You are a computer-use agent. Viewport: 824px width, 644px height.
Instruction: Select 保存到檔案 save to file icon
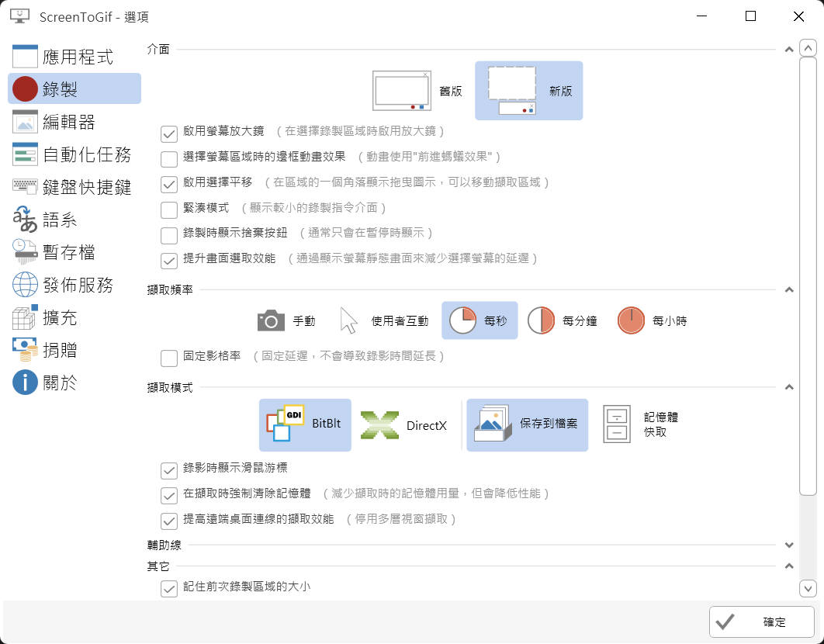click(493, 423)
